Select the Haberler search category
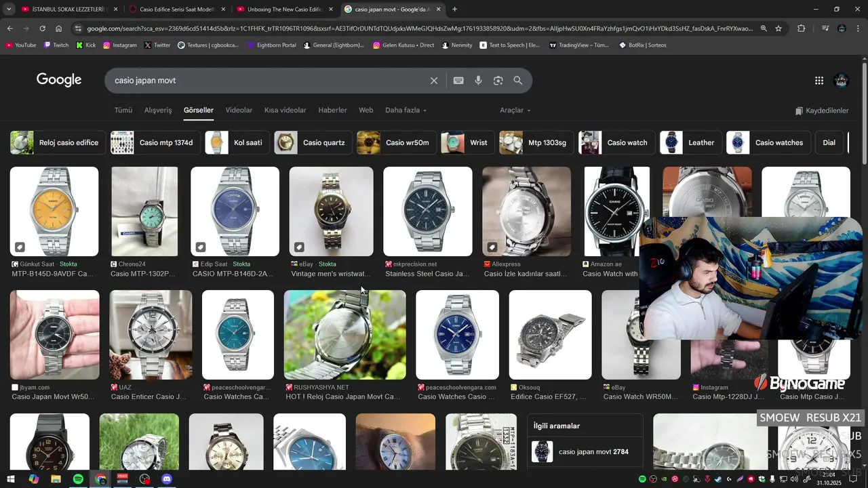868x488 pixels. tap(332, 110)
